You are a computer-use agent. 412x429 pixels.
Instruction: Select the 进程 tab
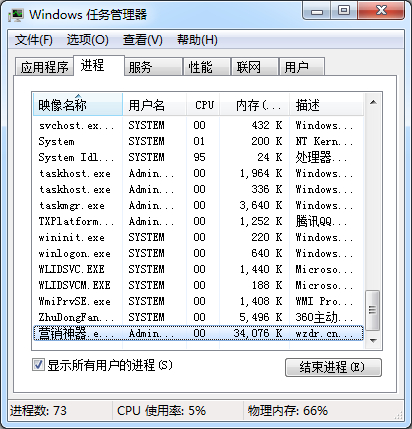click(x=99, y=65)
